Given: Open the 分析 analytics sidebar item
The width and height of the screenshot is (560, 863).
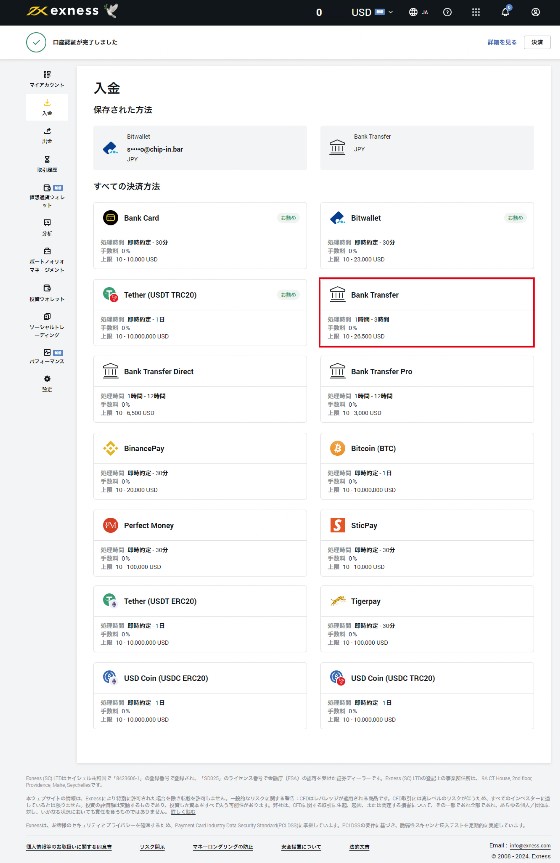Looking at the screenshot, I should pyautogui.click(x=47, y=227).
